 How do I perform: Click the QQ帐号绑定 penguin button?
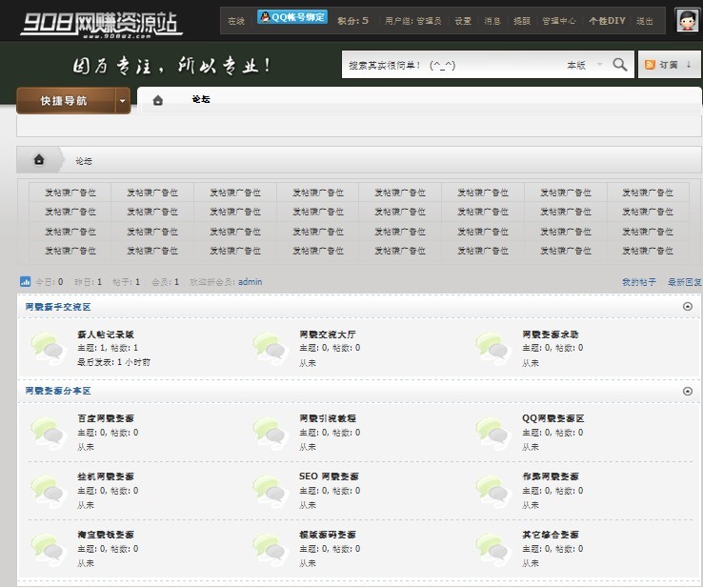(292, 17)
